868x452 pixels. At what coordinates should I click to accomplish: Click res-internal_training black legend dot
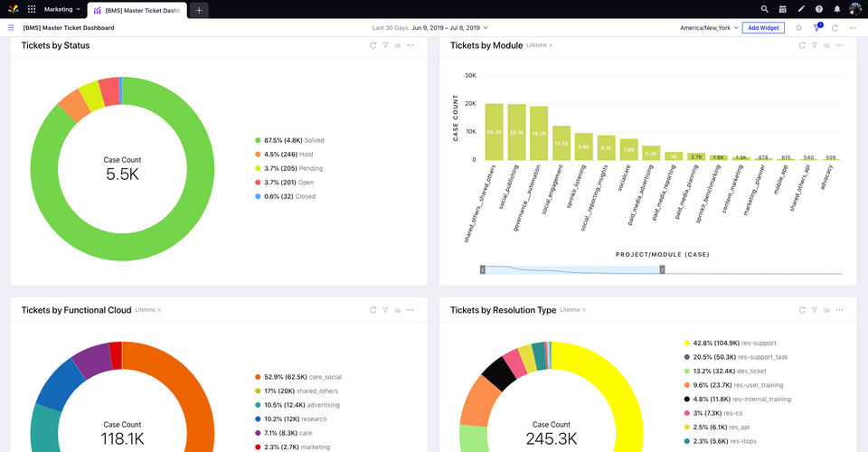point(687,400)
